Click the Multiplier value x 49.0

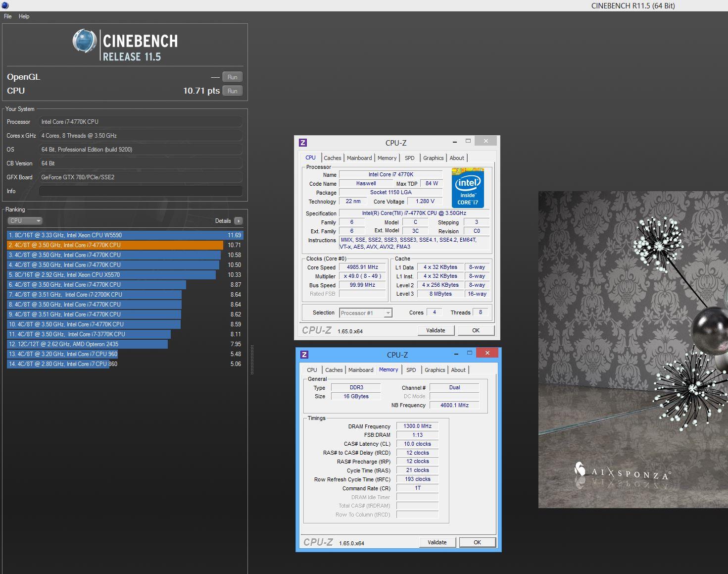click(x=362, y=276)
